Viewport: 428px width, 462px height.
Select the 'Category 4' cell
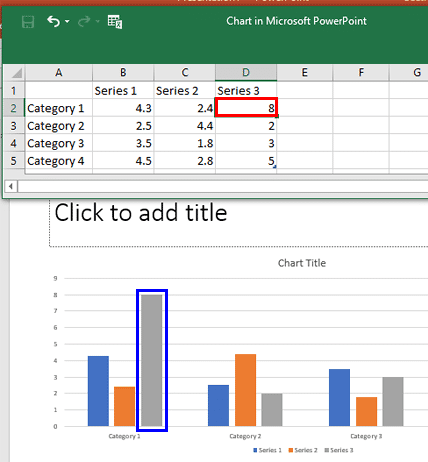[59, 161]
